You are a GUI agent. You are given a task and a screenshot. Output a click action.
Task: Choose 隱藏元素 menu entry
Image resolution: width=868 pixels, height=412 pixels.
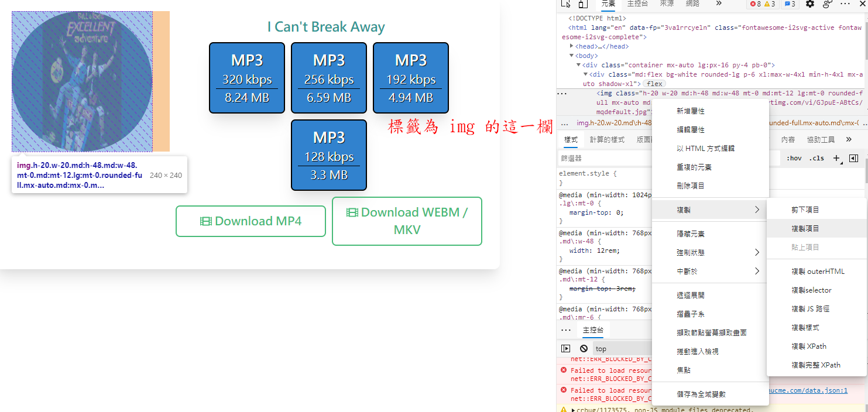click(x=709, y=234)
